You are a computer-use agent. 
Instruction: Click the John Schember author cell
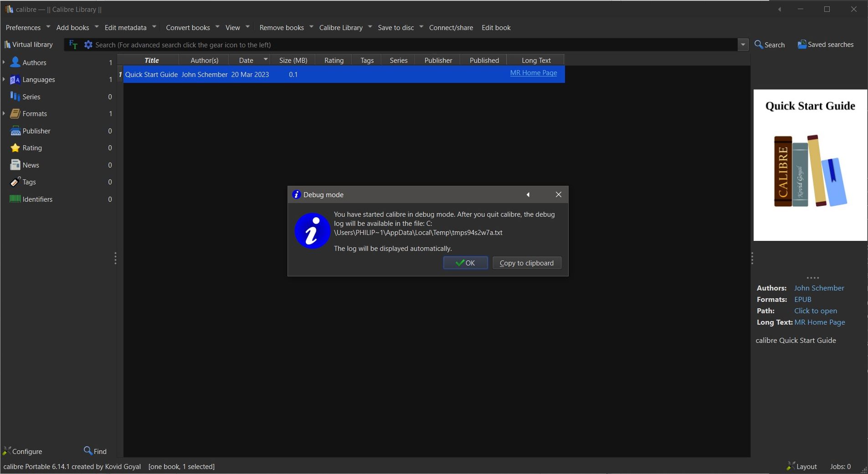(x=204, y=75)
